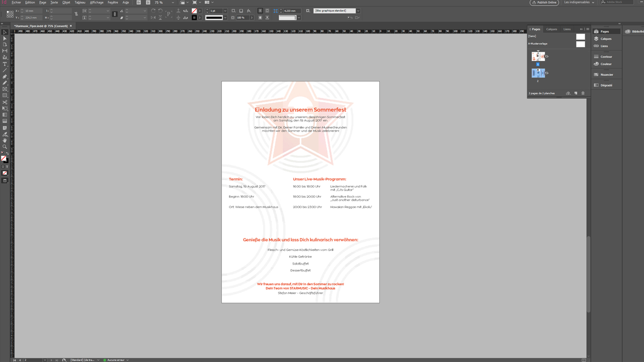The width and height of the screenshot is (644, 362).
Task: Select the Page tool
Action: (x=5, y=44)
